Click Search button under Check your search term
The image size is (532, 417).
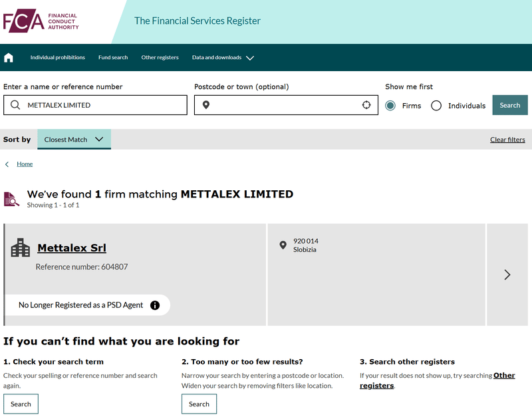coord(21,404)
